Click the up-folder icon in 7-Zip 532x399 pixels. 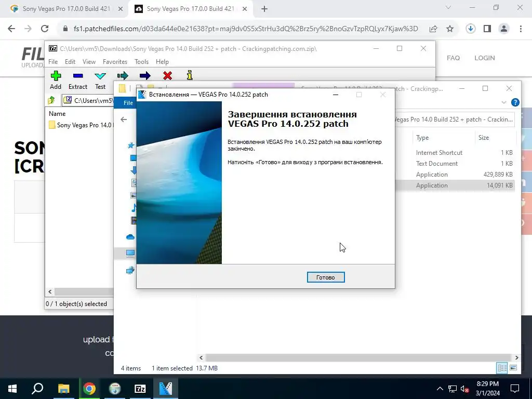(x=51, y=100)
